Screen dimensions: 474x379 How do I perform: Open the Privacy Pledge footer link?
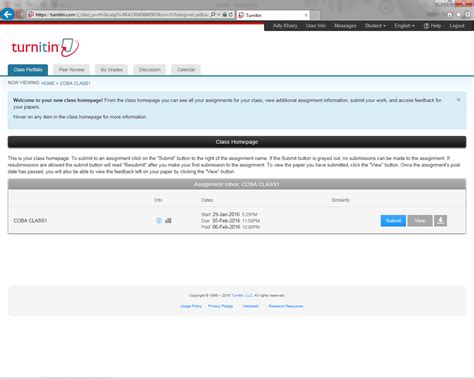(220, 306)
